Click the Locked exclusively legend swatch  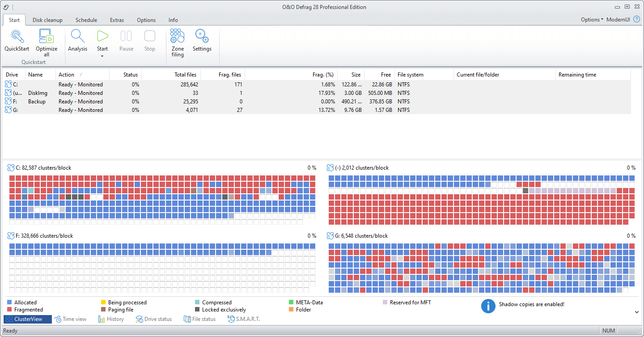[197, 310]
